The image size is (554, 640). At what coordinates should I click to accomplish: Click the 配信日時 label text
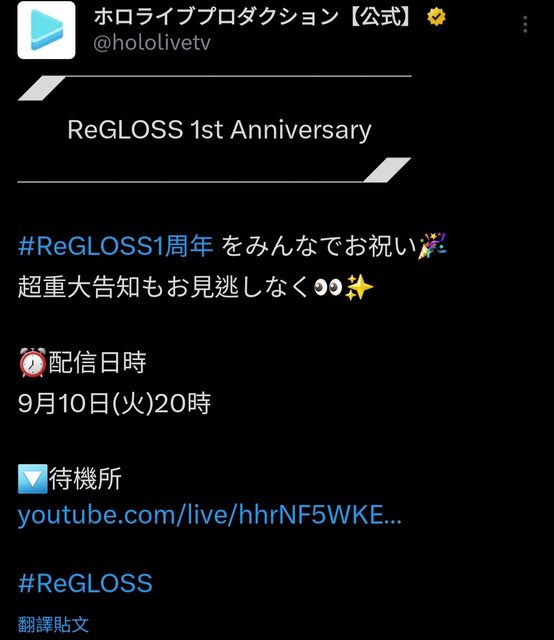point(97,362)
